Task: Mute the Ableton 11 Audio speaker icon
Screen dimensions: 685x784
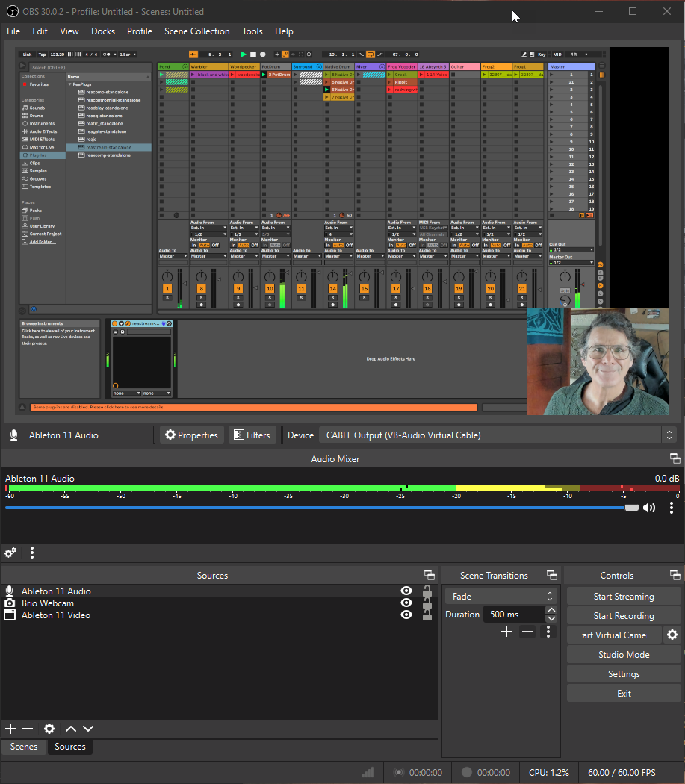Action: coord(649,508)
